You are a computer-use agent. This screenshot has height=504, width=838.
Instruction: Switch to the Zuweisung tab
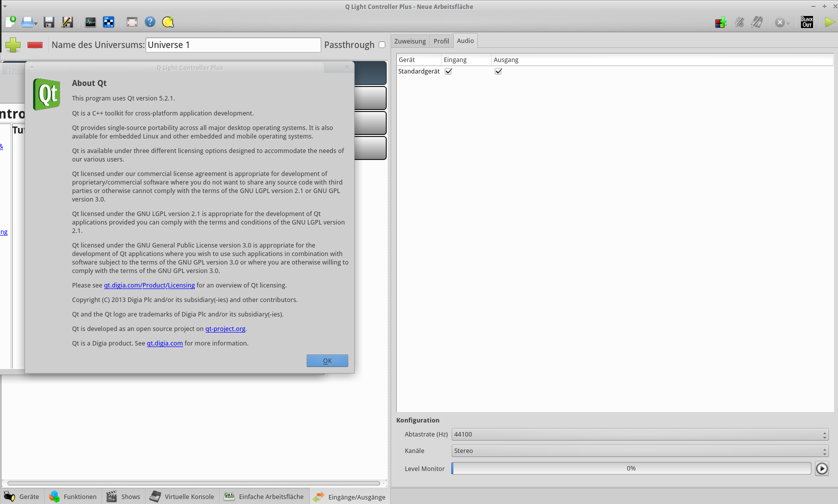click(410, 41)
